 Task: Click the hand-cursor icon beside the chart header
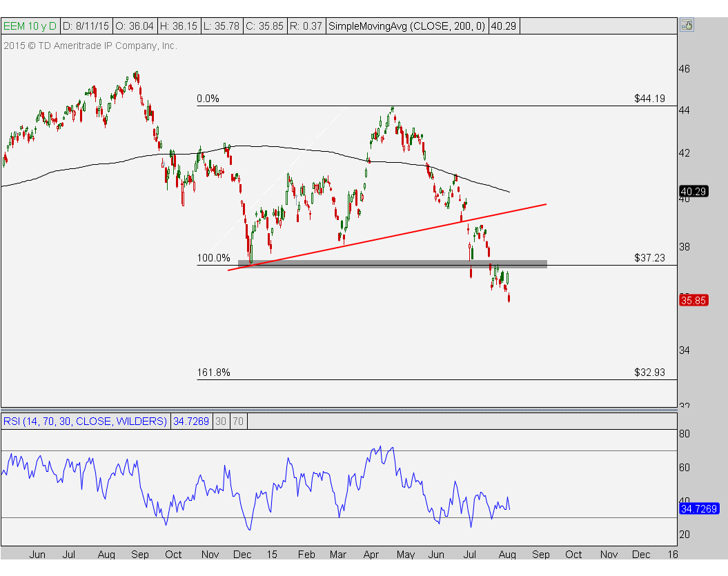click(687, 25)
